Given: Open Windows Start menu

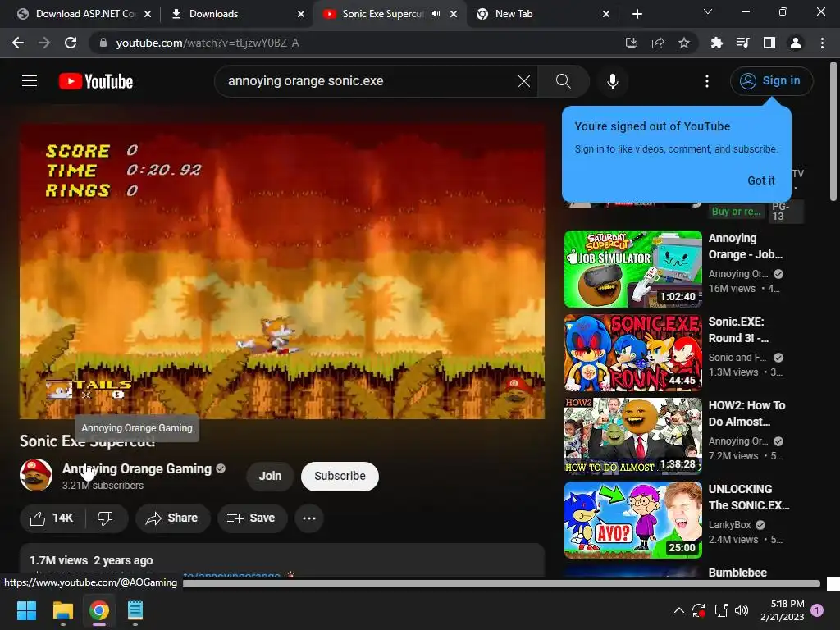Looking at the screenshot, I should 26,610.
